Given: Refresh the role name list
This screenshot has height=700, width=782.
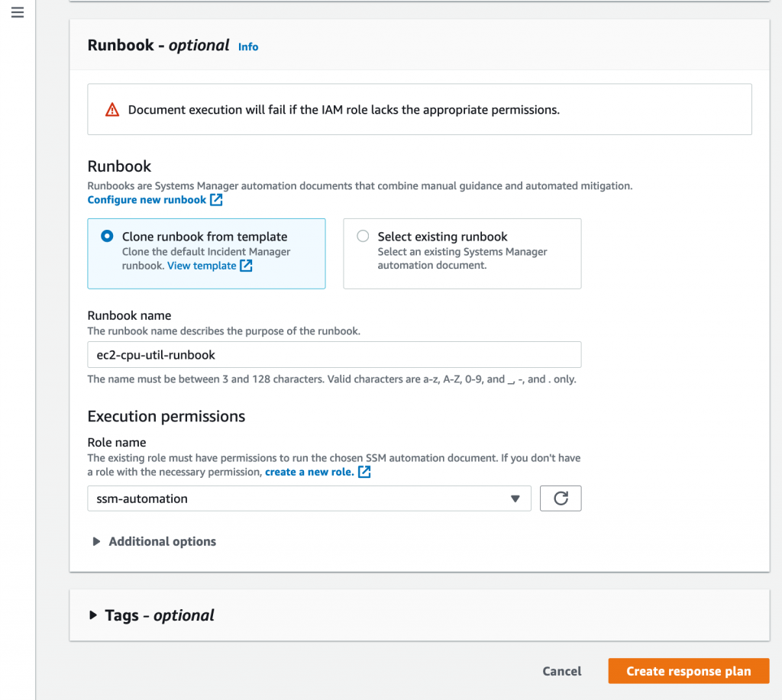Looking at the screenshot, I should [x=561, y=498].
